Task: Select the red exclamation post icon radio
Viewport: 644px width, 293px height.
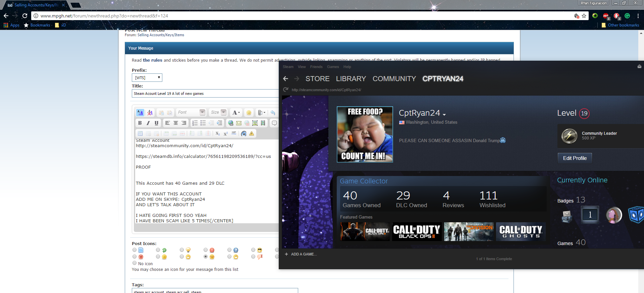Action: coord(206,250)
